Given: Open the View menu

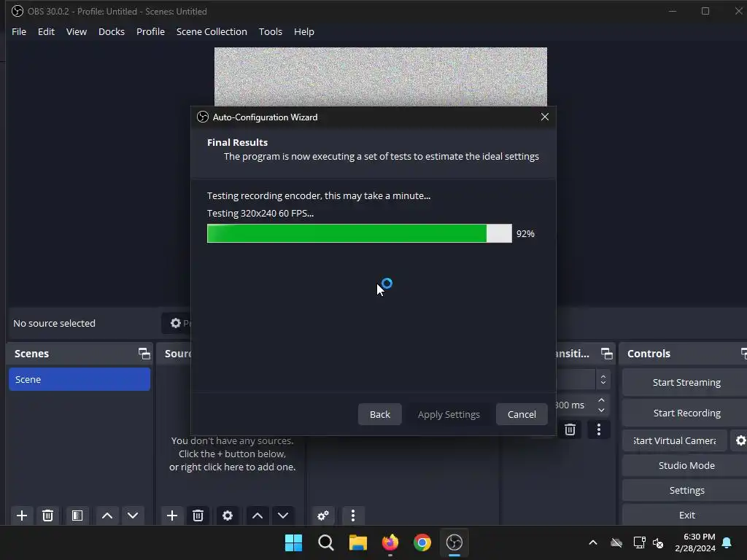Looking at the screenshot, I should pyautogui.click(x=76, y=32).
